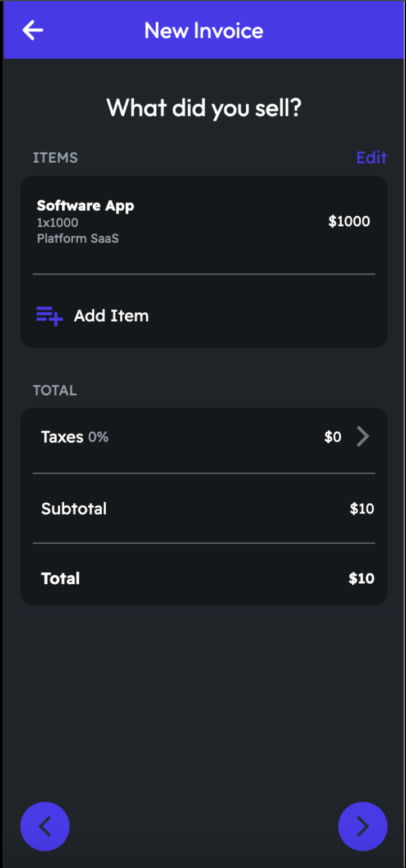Go to the next invoice step

point(363,826)
